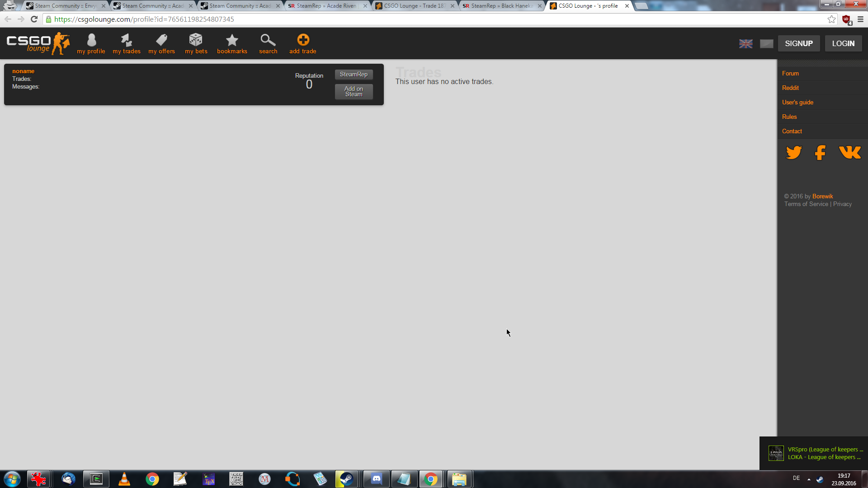
Task: Switch to Steam Community Envy tab
Action: pos(66,6)
